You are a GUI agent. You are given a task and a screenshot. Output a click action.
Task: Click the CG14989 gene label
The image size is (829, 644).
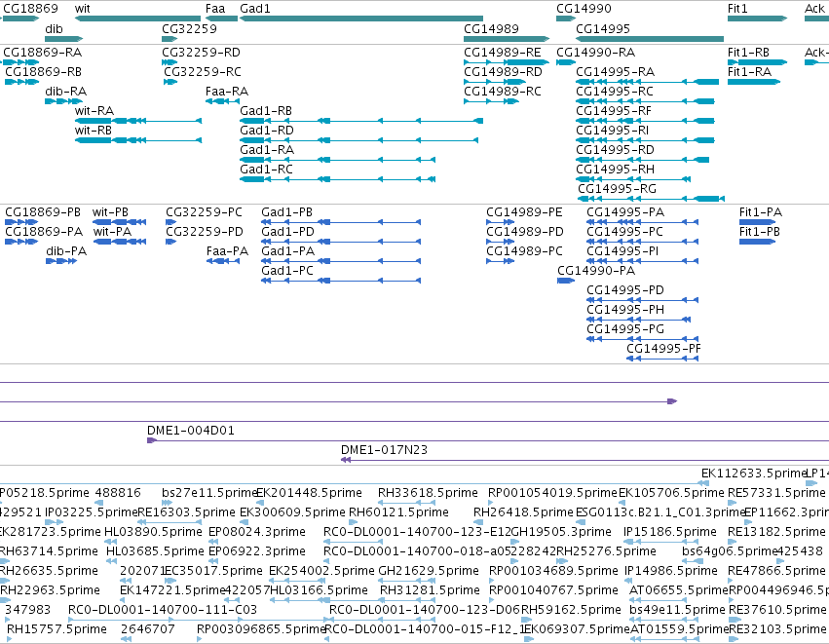click(x=491, y=28)
